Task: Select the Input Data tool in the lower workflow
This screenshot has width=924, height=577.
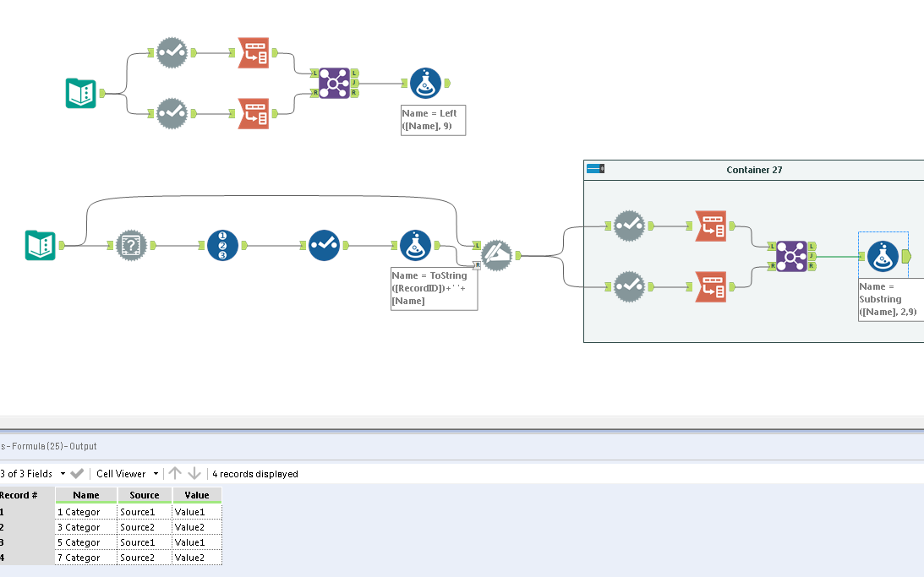Action: point(40,246)
